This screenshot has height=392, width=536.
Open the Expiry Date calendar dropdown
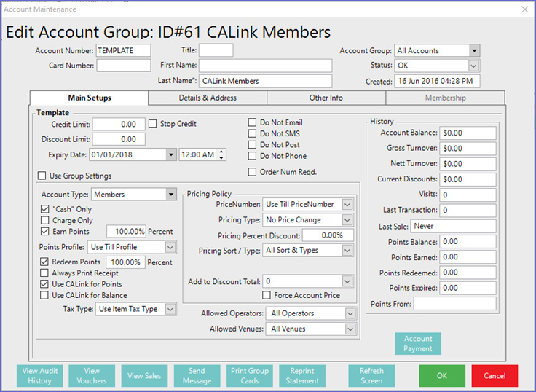tap(170, 154)
